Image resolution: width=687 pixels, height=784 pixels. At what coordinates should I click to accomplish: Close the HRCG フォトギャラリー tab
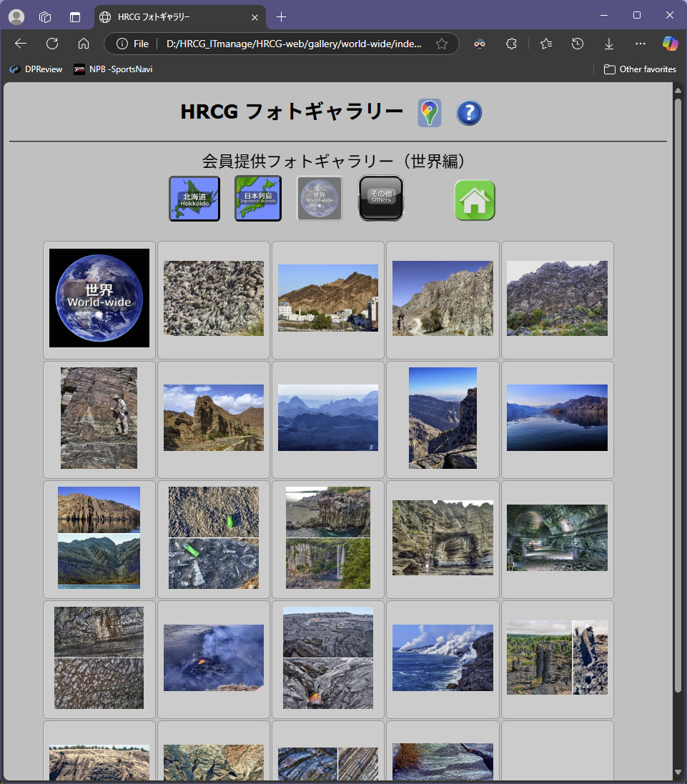254,17
